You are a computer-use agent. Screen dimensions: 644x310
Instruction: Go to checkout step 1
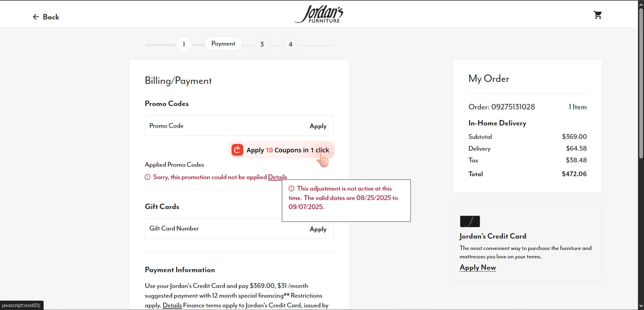tap(184, 44)
